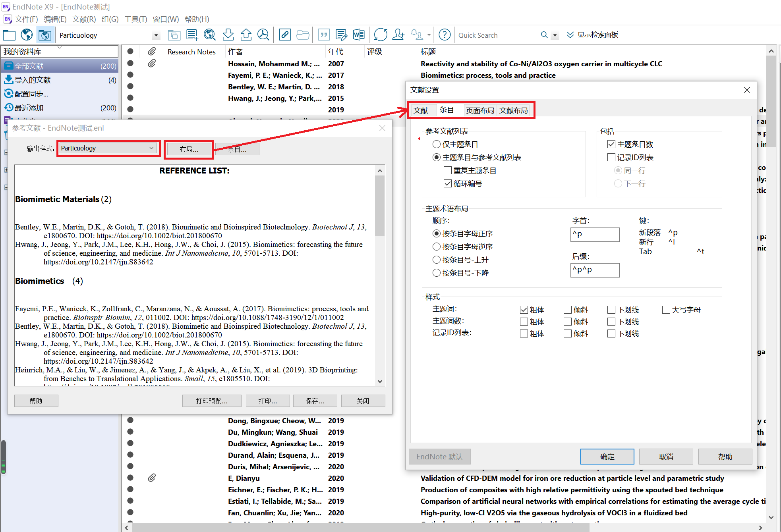781x532 pixels.
Task: Select 主题条目与参考文献列表 radio button
Action: click(x=437, y=157)
